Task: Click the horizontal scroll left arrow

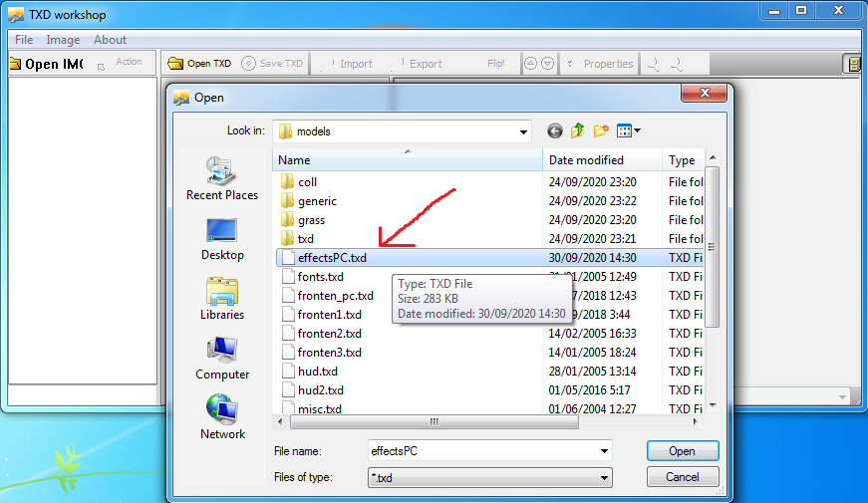Action: pos(281,421)
